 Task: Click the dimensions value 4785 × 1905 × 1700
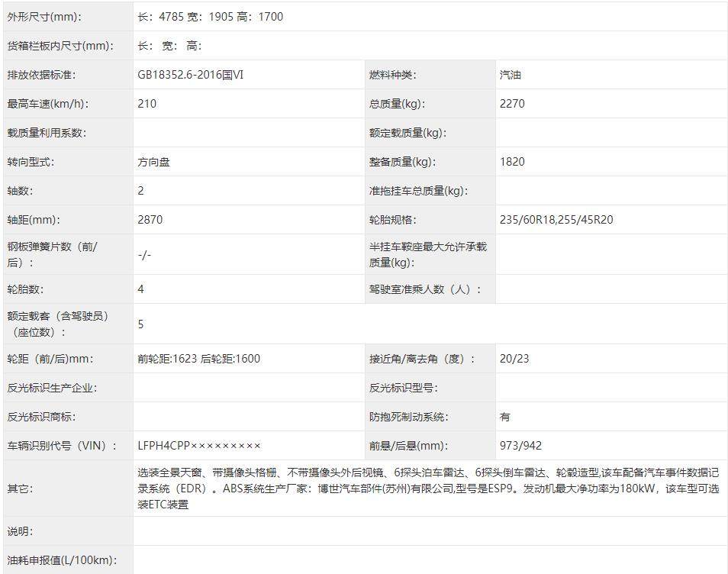211,17
